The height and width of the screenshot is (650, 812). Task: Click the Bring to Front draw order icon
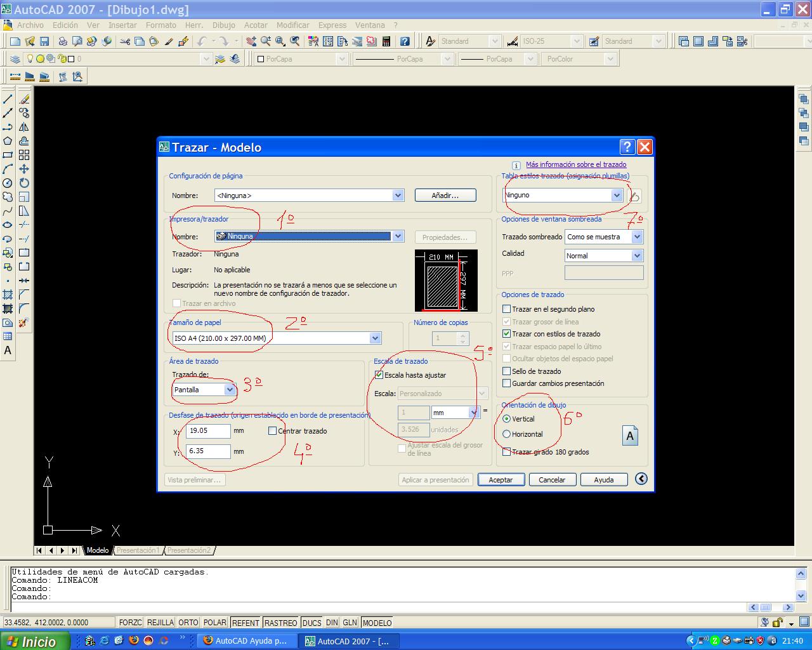804,99
